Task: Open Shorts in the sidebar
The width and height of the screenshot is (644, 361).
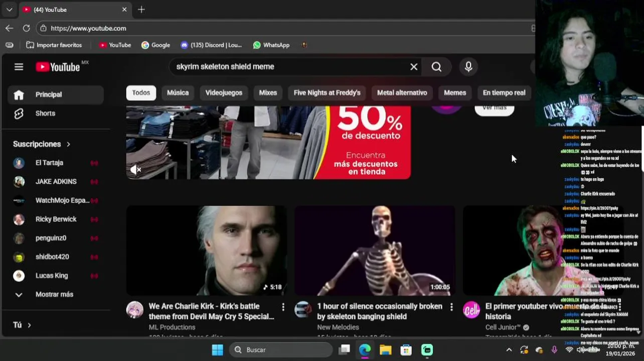Action: pos(55,113)
